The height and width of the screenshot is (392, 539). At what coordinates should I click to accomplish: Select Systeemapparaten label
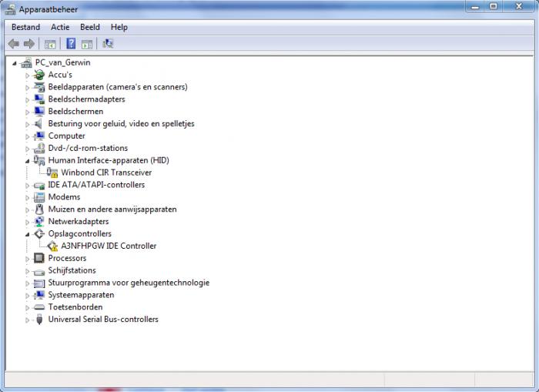tap(81, 295)
